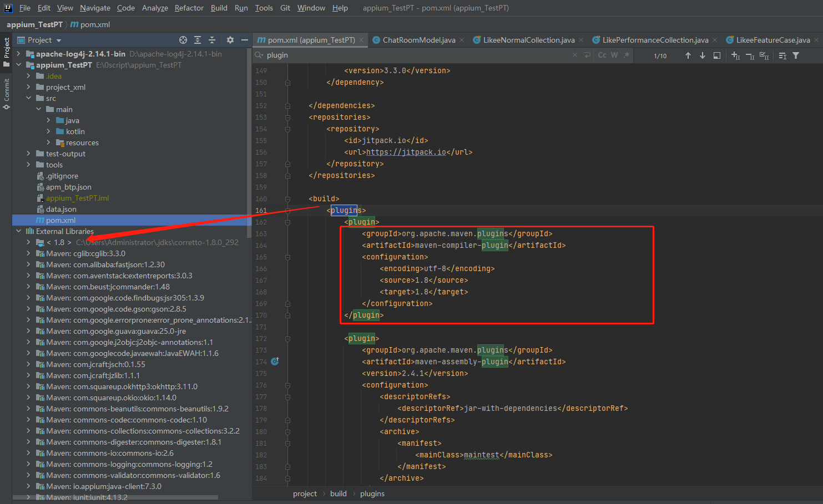Open the Refactor menu
Screen dimensions: 823x504
[189, 8]
